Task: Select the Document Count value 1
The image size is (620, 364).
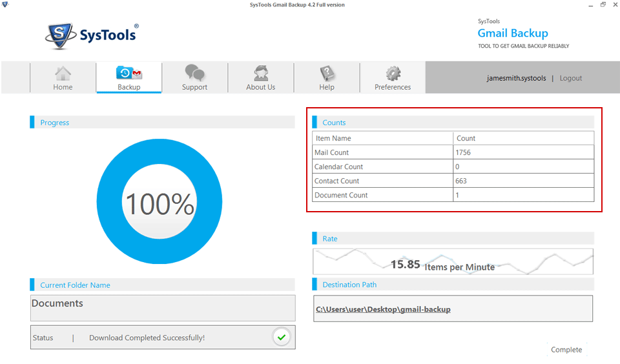Action: pyautogui.click(x=457, y=196)
